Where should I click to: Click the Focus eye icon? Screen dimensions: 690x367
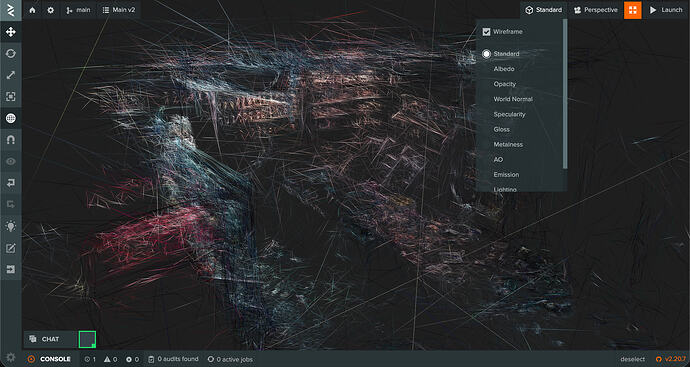[11, 161]
